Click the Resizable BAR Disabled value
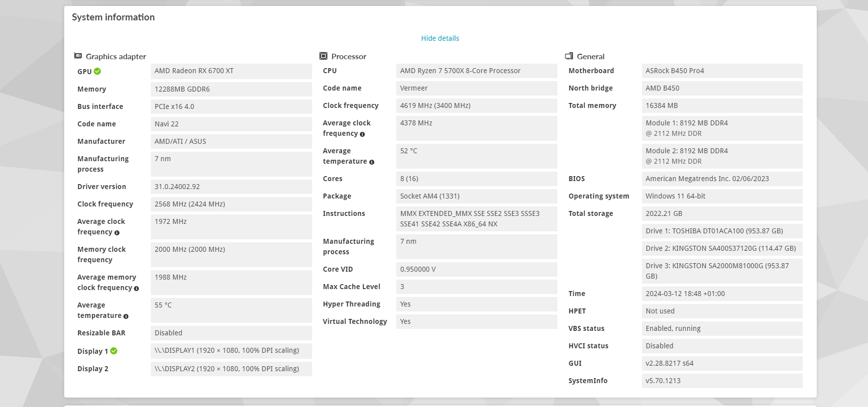 pyautogui.click(x=231, y=333)
